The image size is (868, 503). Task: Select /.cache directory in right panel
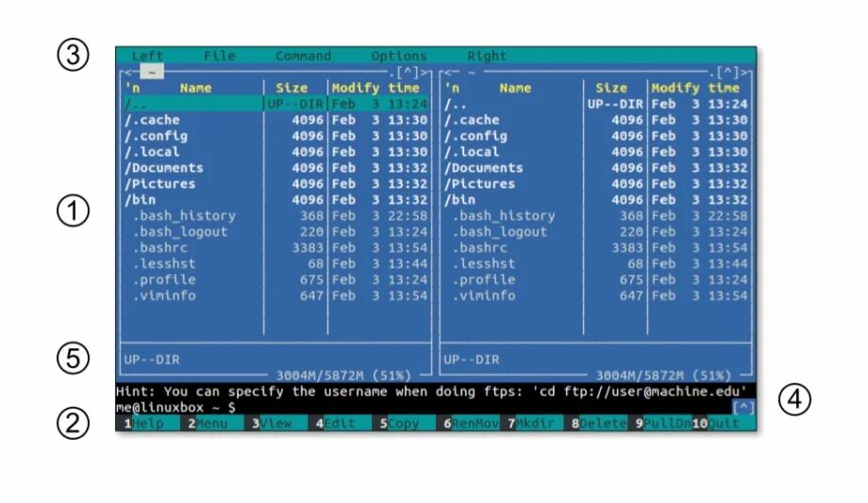[x=595, y=120]
